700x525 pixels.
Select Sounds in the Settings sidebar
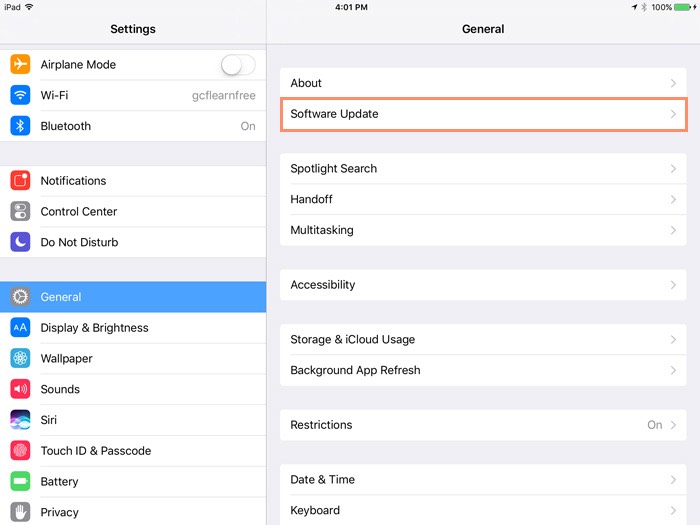(x=60, y=390)
